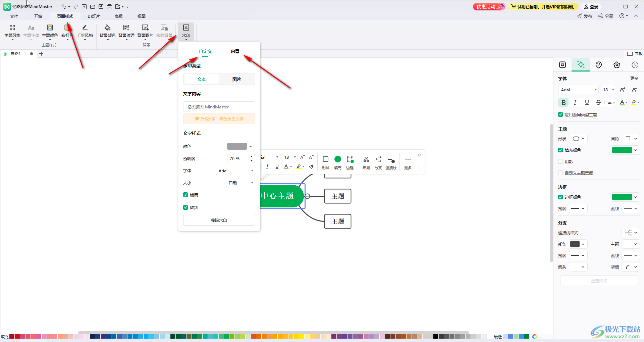Open watermark 字体 Arial dropdown

click(235, 170)
